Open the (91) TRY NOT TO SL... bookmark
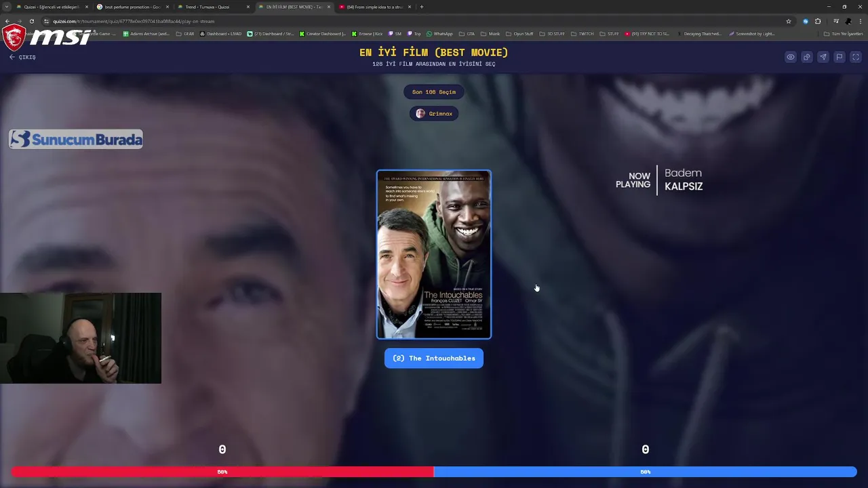The image size is (868, 488). [647, 33]
